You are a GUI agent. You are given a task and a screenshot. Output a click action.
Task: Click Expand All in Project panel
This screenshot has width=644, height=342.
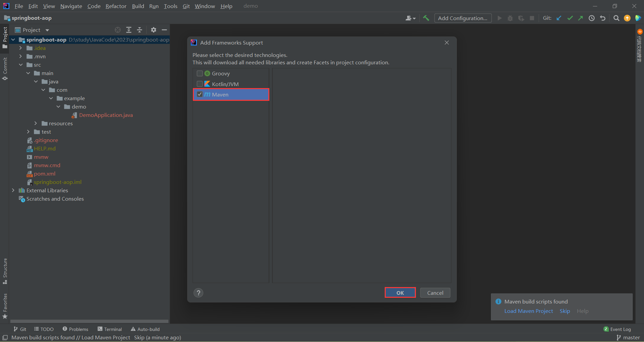tap(129, 30)
